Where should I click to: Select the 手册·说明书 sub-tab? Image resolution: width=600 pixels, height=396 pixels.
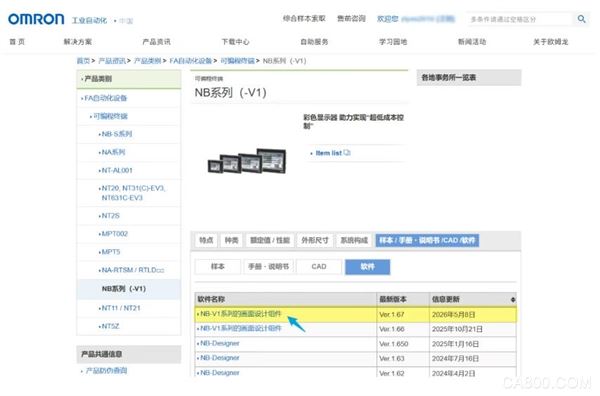coord(268,267)
